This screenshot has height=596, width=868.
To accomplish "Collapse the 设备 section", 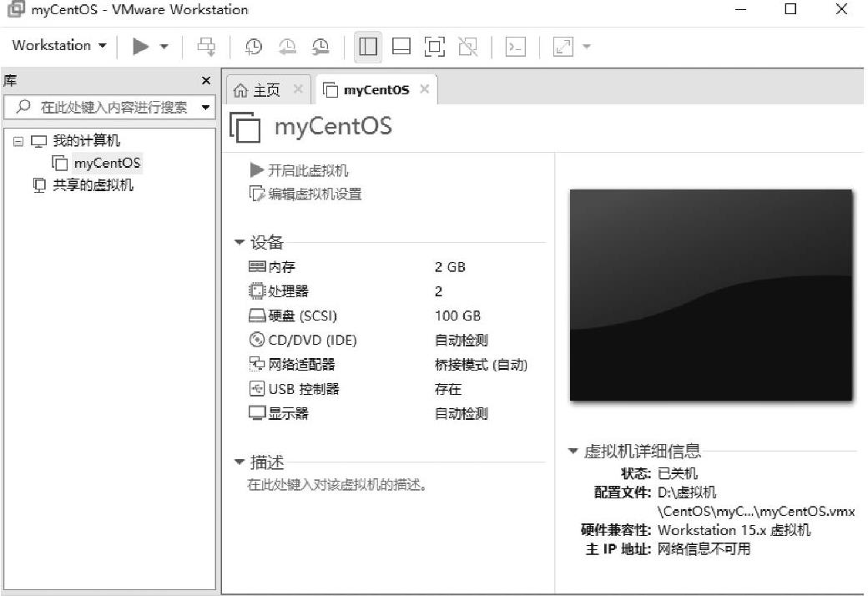I will (x=240, y=242).
